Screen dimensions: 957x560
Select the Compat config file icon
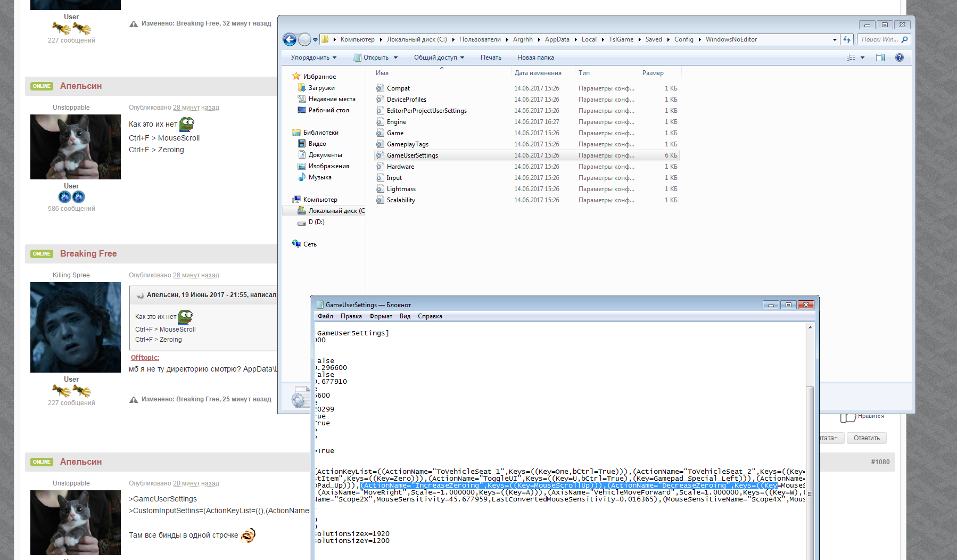point(380,88)
